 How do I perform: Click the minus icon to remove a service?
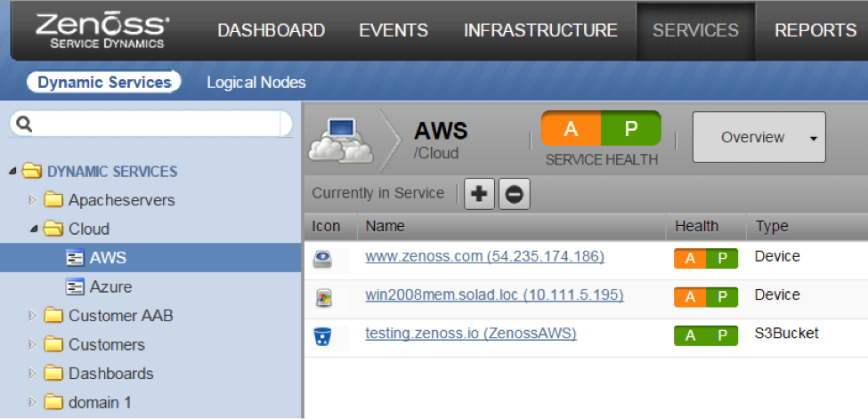514,194
